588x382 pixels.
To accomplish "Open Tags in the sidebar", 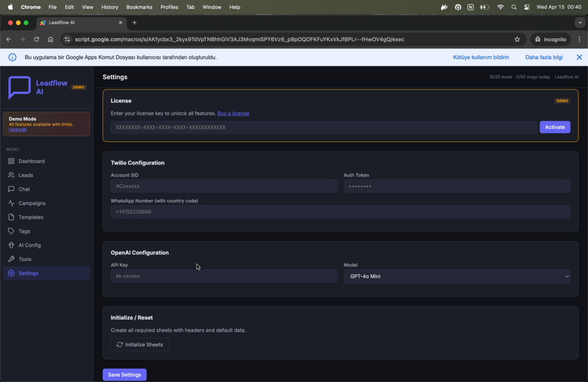I will [x=46, y=231].
